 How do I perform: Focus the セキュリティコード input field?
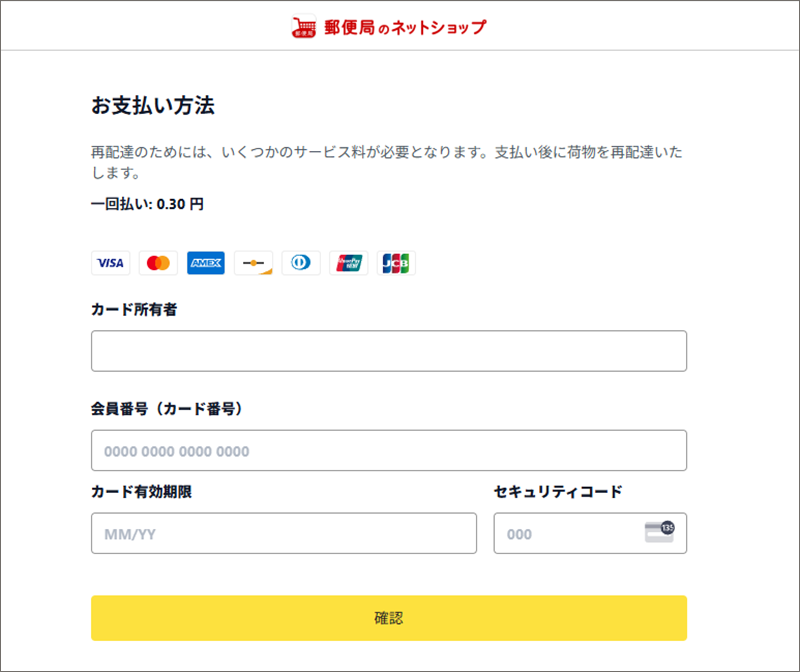point(565,534)
